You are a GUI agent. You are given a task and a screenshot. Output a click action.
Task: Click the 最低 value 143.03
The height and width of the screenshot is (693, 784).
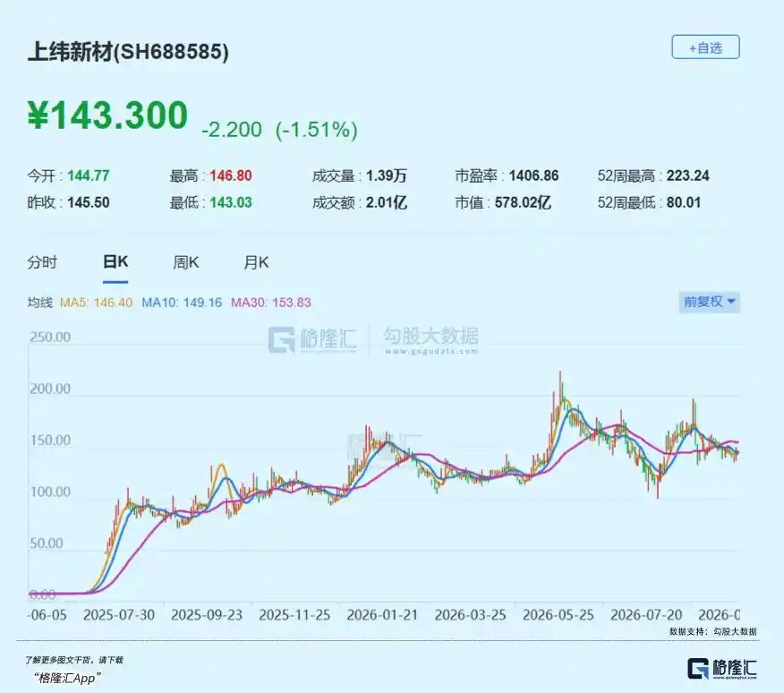(x=231, y=202)
